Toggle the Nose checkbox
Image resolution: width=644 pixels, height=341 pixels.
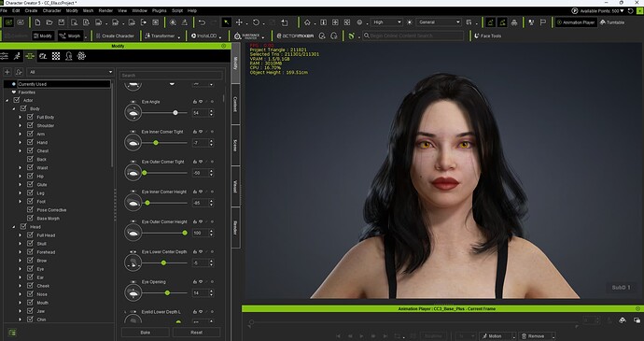(30, 294)
